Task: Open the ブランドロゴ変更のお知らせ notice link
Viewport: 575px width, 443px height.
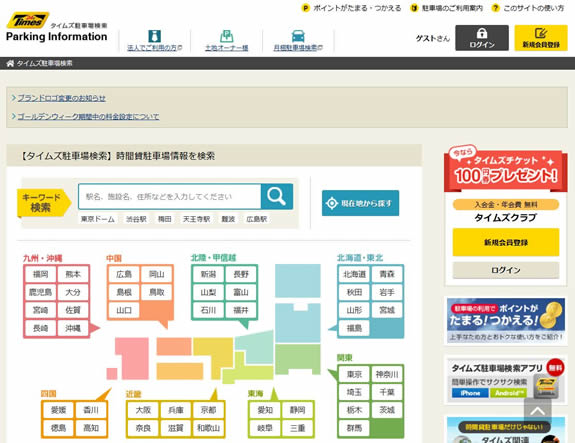Action: (x=62, y=98)
